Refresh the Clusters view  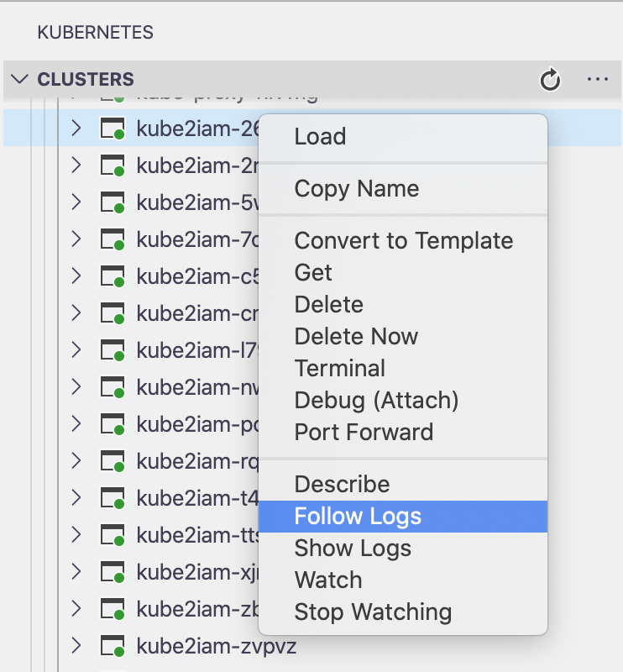click(549, 80)
